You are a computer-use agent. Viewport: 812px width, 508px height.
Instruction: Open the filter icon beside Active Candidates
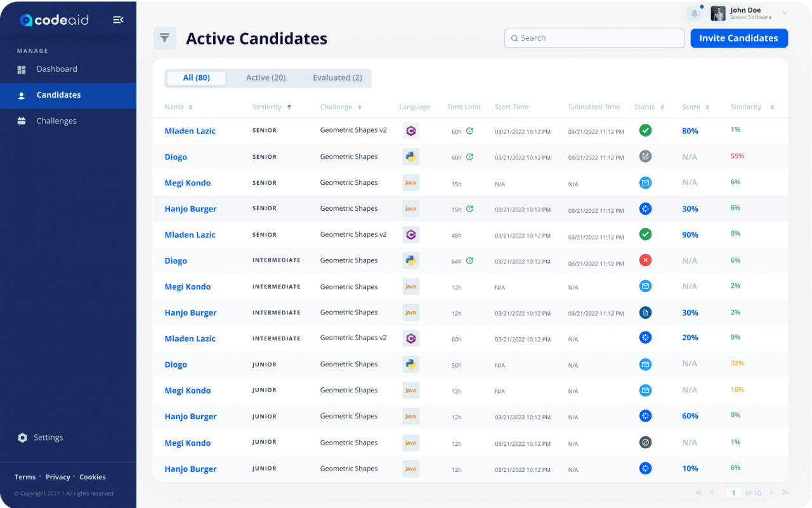[164, 38]
